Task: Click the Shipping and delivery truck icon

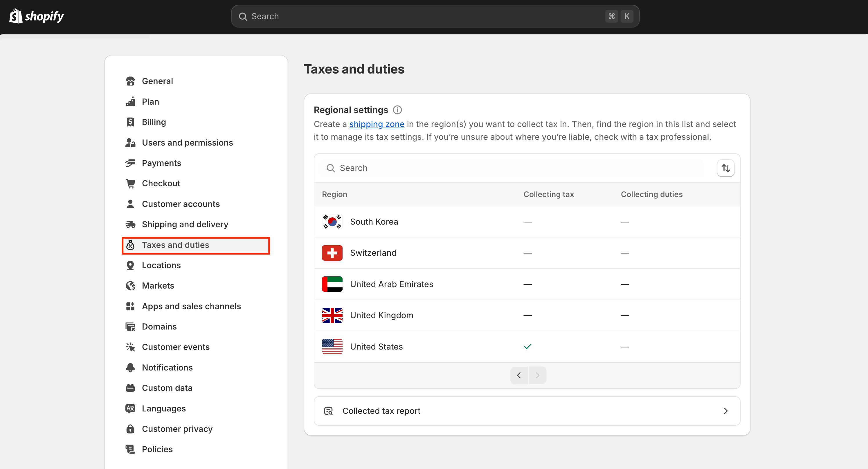Action: tap(130, 224)
